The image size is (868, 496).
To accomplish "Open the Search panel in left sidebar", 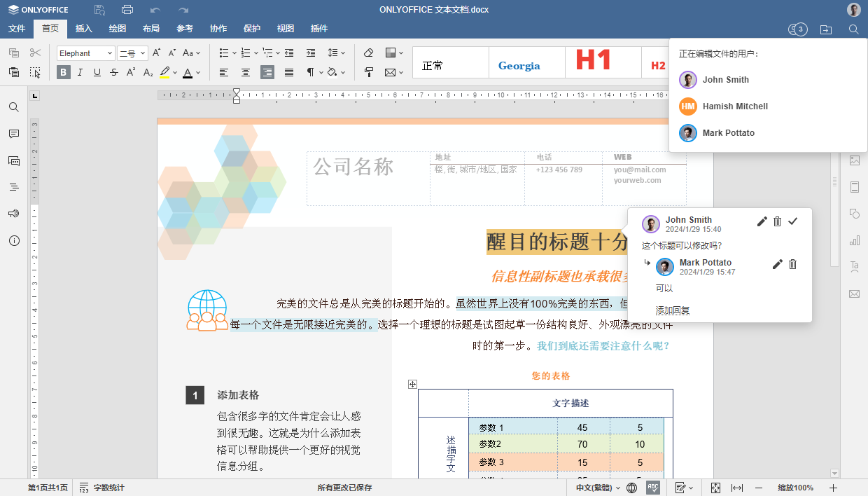I will pos(13,107).
